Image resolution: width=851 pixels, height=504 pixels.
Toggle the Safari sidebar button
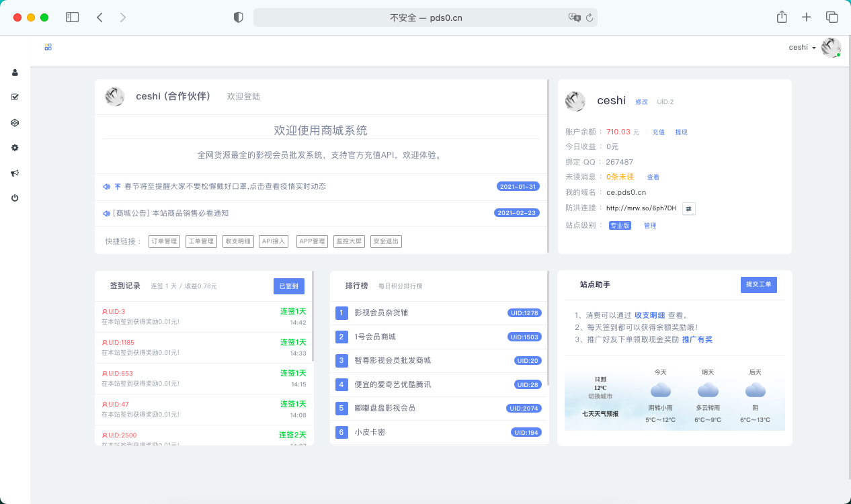[72, 17]
